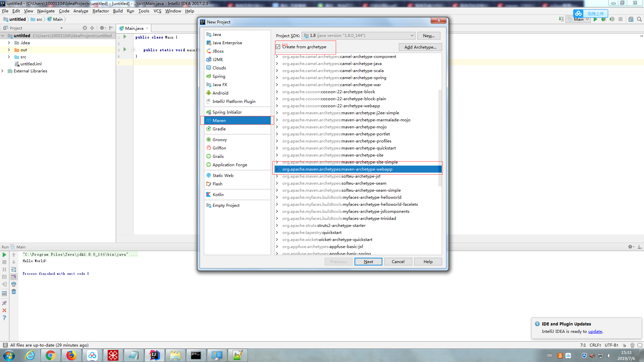The width and height of the screenshot is (644, 362).
Task: Select Gradle project type
Action: pyautogui.click(x=219, y=129)
